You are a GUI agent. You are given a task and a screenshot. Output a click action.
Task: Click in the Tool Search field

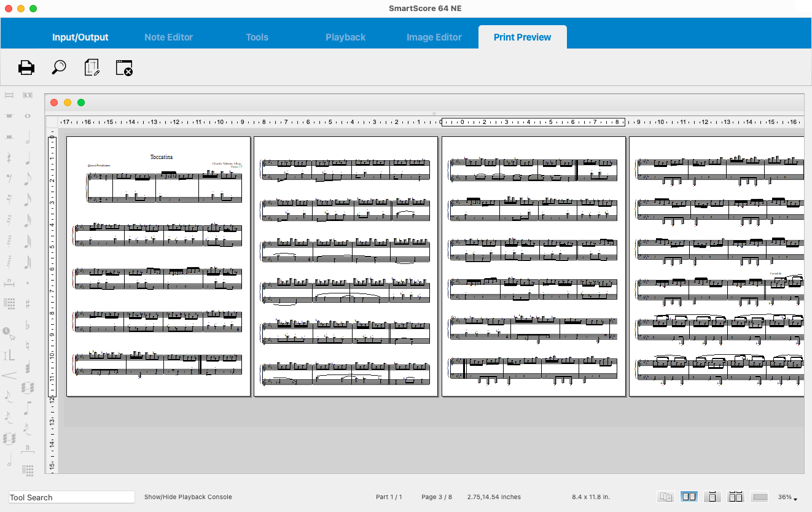coord(72,497)
